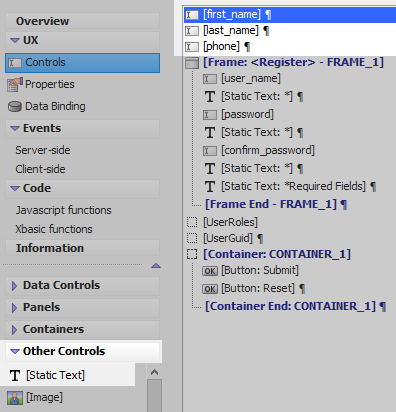Click the textbox icon beside [user_name]
This screenshot has width=396, height=412.
(x=210, y=79)
